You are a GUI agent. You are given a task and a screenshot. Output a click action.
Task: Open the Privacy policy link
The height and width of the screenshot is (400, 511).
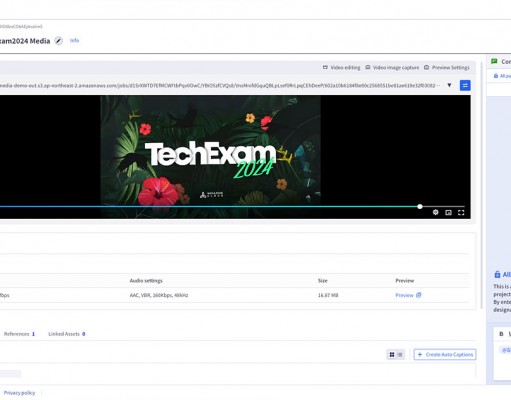coord(19,393)
